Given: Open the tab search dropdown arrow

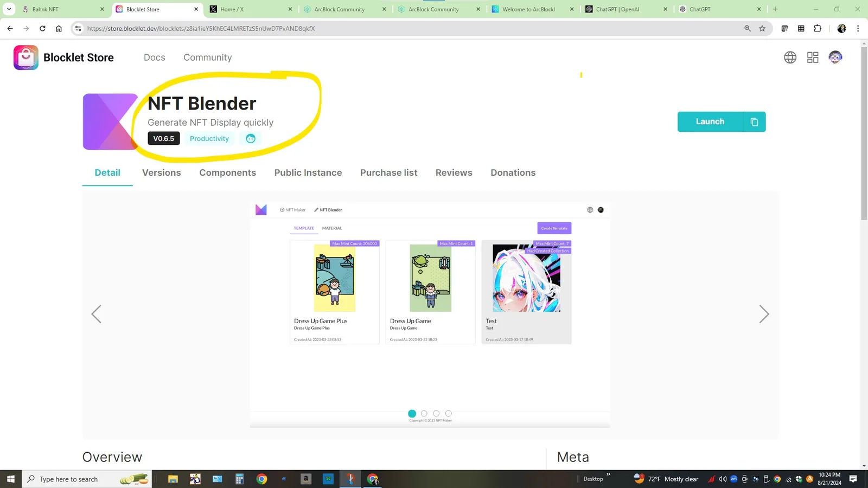Looking at the screenshot, I should pyautogui.click(x=9, y=9).
